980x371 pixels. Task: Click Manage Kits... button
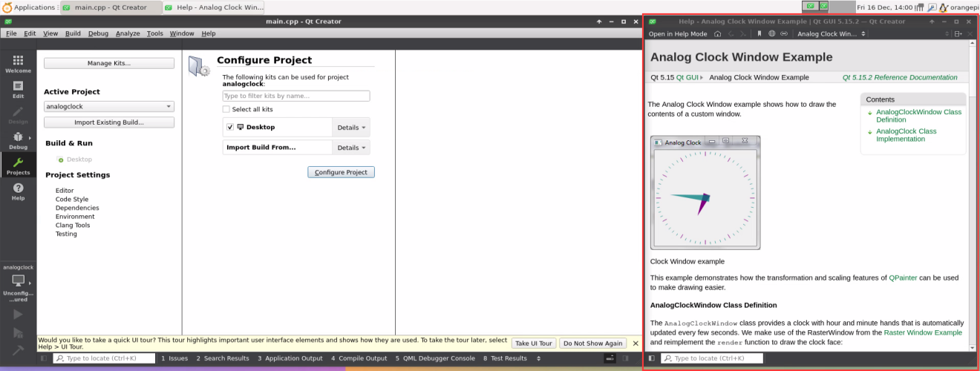pos(109,63)
